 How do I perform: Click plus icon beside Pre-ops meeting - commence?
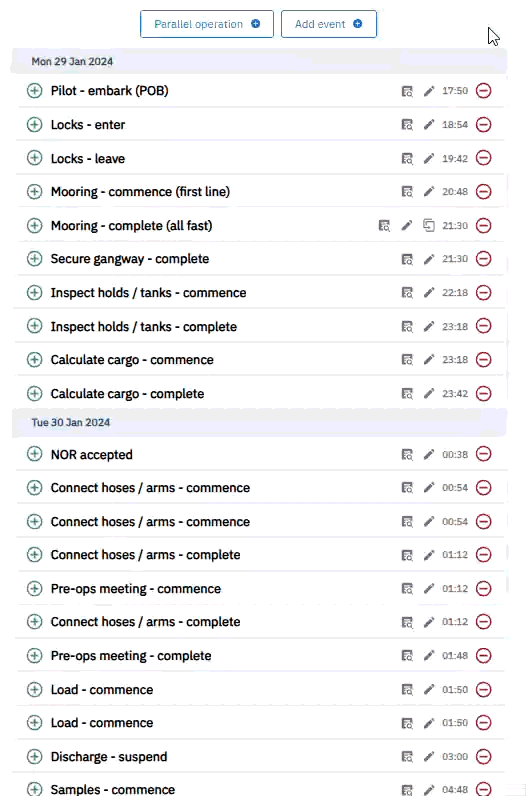35,588
